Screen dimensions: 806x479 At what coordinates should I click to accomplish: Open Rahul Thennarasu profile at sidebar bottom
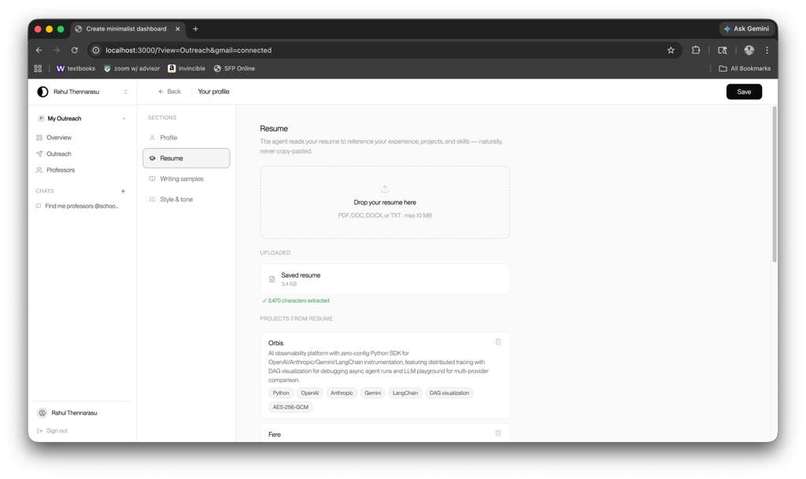68,413
